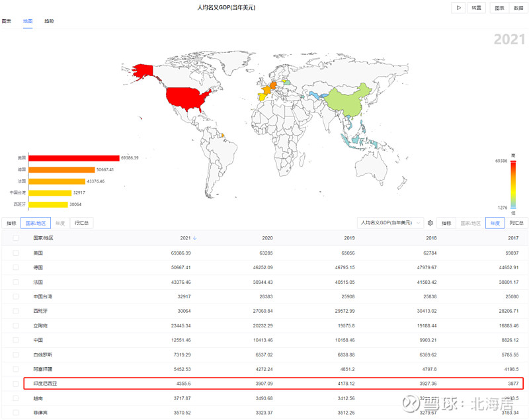Check the box for 菲律宾 row

15,413
